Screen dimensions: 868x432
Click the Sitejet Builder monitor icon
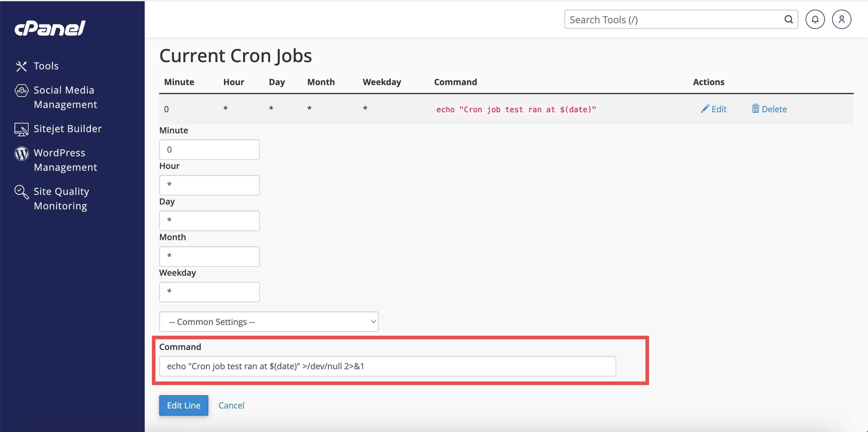click(21, 129)
